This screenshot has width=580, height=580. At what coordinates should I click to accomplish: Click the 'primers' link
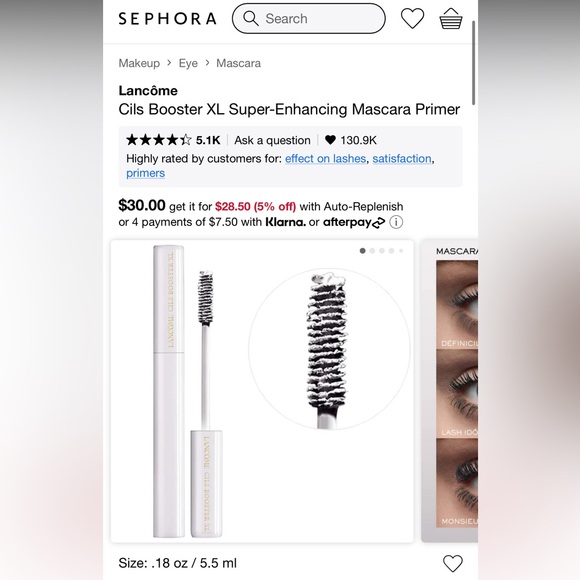[x=145, y=173]
